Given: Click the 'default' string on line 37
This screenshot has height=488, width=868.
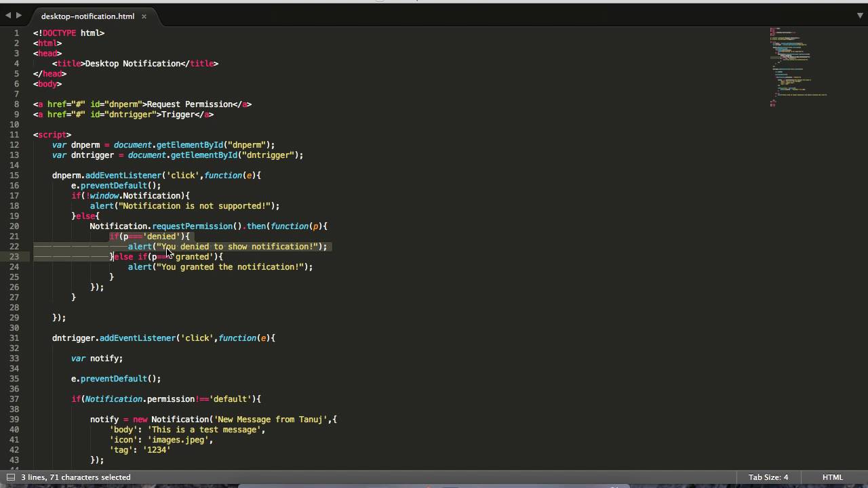Looking at the screenshot, I should 230,399.
